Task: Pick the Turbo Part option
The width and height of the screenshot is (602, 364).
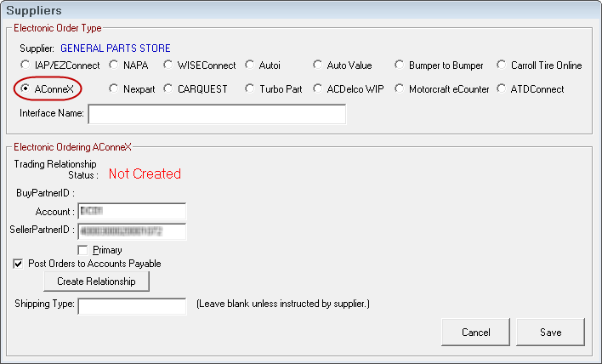Action: pos(250,89)
